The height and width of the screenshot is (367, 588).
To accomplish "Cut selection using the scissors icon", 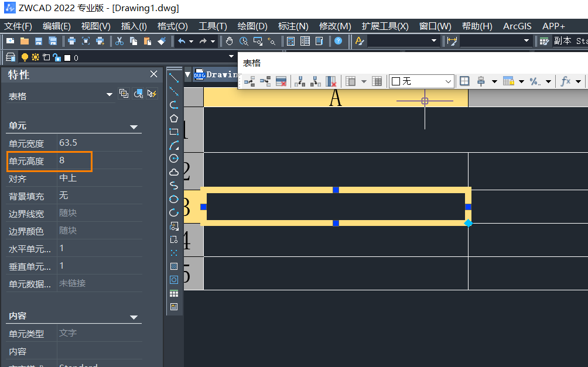I will click(119, 41).
